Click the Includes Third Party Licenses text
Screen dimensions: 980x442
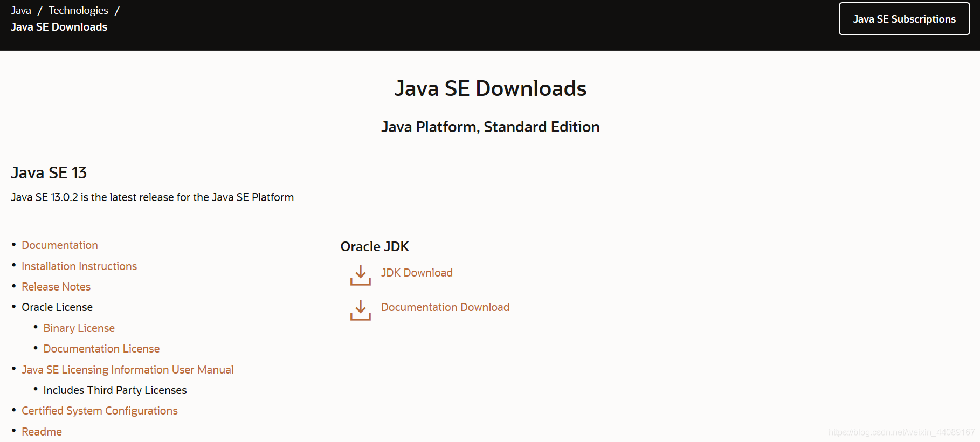[x=115, y=390]
